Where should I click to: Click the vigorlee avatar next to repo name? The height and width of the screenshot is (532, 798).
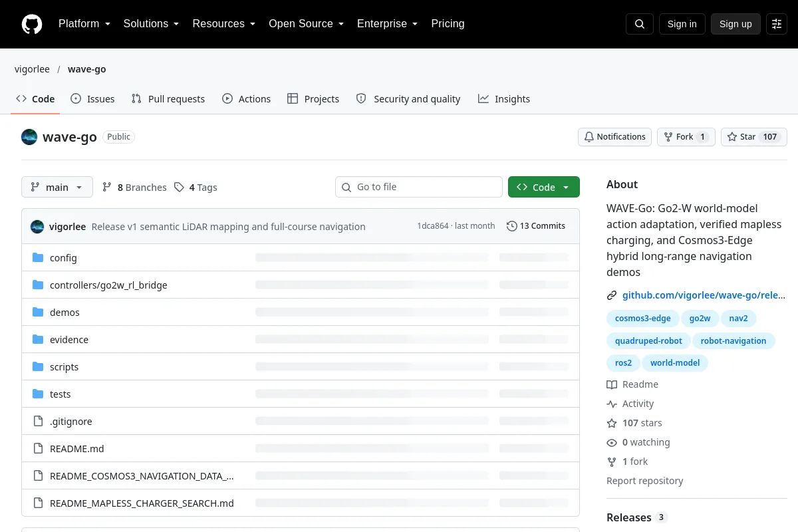pos(29,137)
